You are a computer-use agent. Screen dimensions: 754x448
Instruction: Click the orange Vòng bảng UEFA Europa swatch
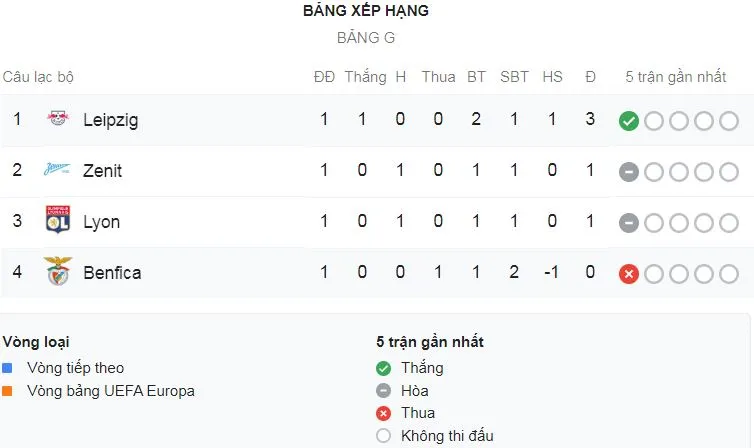coord(8,391)
